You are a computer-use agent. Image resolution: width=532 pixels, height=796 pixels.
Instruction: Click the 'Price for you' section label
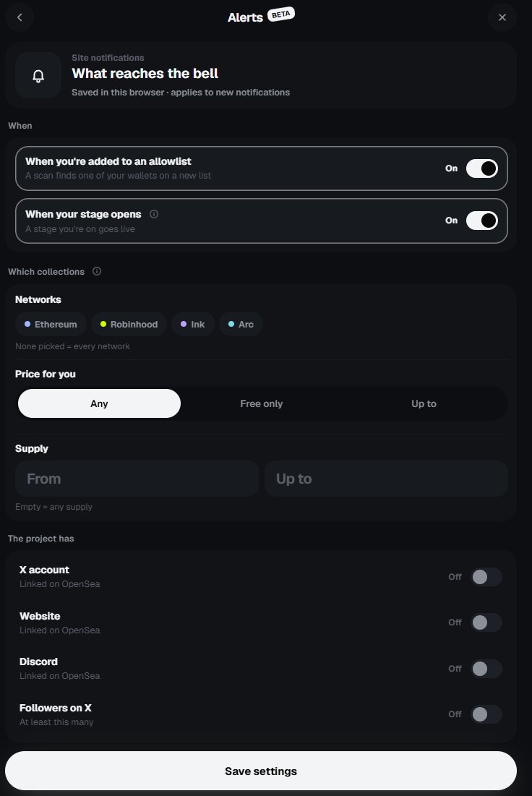click(46, 374)
